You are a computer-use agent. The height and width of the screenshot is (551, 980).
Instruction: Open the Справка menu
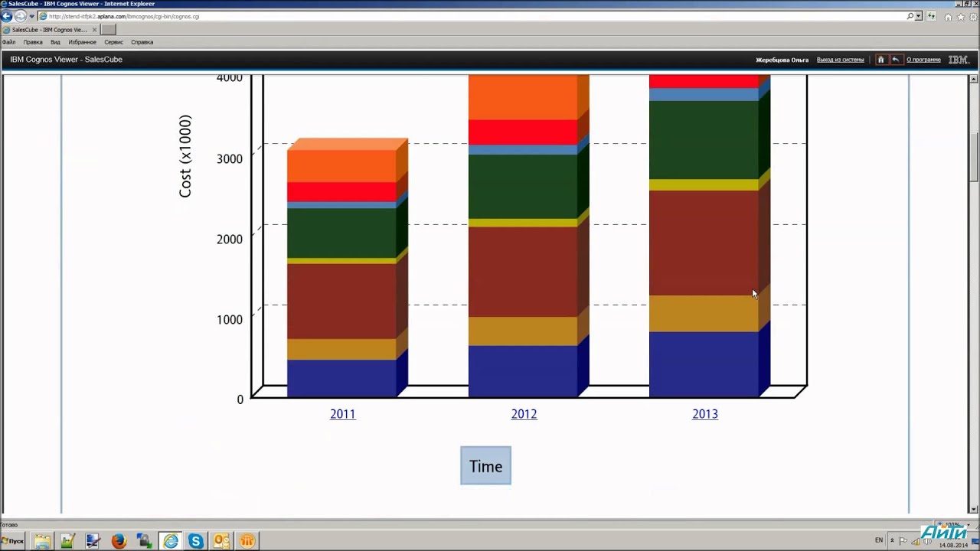[142, 42]
